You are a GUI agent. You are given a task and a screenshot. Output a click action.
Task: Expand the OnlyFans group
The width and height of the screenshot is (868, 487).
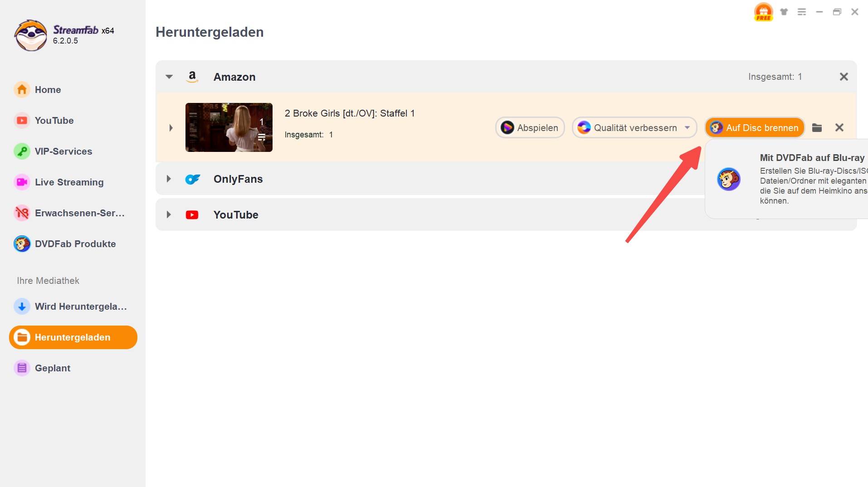tap(169, 179)
